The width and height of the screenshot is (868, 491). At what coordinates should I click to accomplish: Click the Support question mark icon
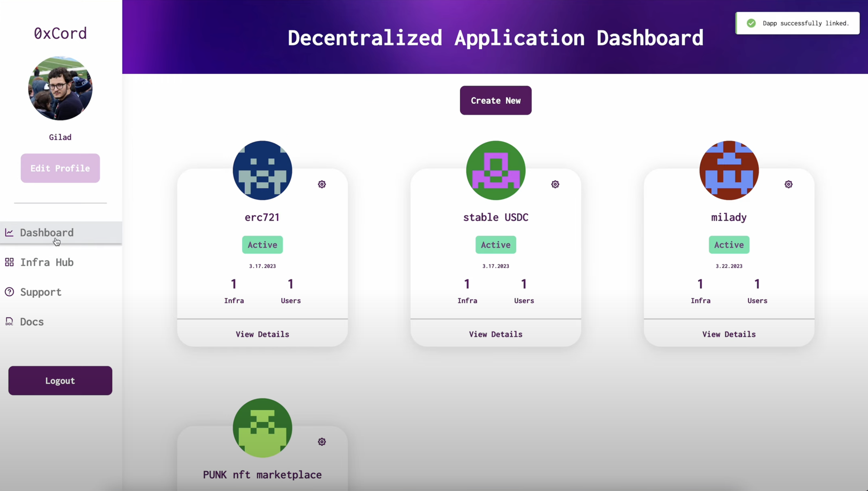[9, 292]
